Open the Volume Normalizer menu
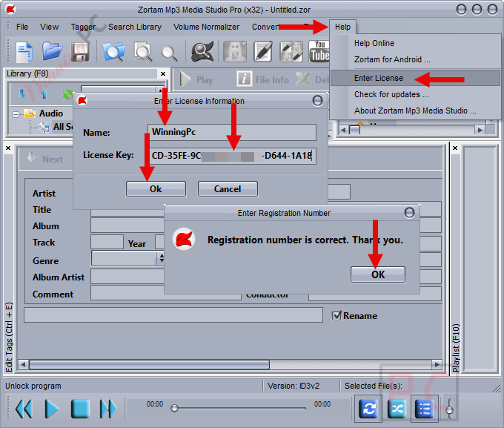The height and width of the screenshot is (428, 504). (x=206, y=27)
